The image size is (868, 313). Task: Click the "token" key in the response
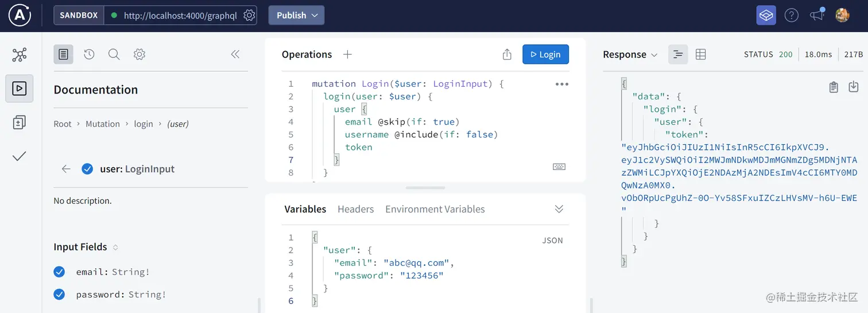[683, 134]
